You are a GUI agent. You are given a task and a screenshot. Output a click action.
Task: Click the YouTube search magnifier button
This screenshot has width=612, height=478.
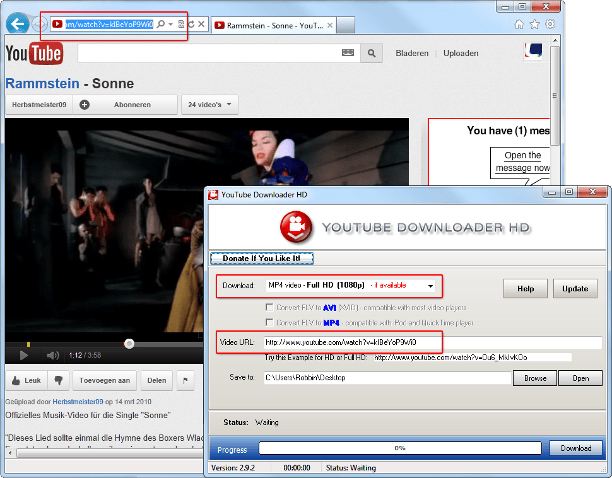click(371, 53)
